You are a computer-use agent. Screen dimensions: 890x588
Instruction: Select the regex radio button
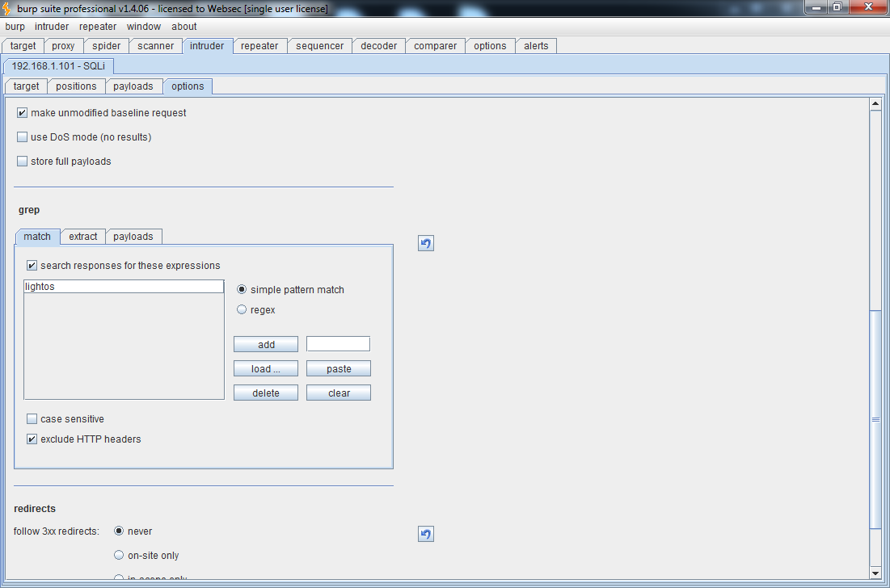tap(242, 310)
